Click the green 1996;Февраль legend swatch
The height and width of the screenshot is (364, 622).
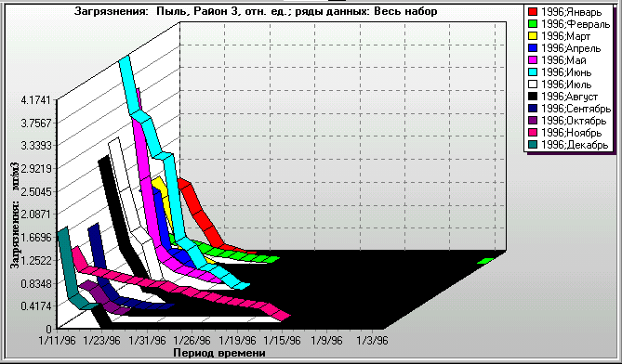pyautogui.click(x=533, y=24)
